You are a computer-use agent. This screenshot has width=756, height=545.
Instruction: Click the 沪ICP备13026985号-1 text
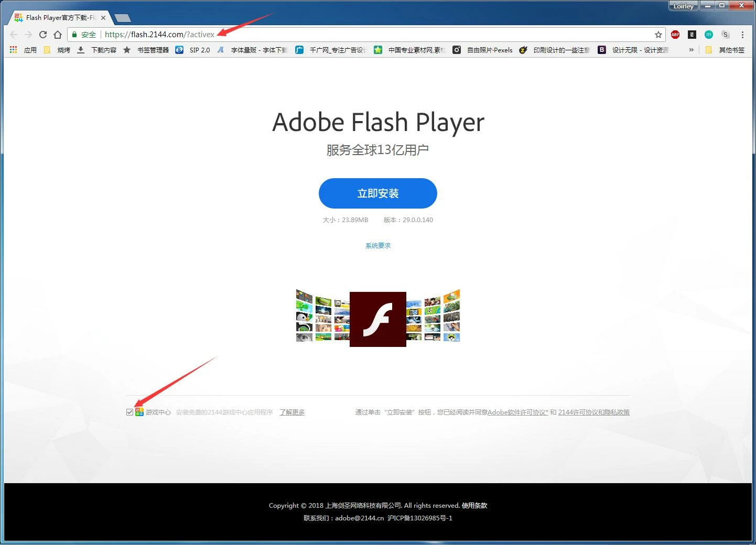click(420, 518)
